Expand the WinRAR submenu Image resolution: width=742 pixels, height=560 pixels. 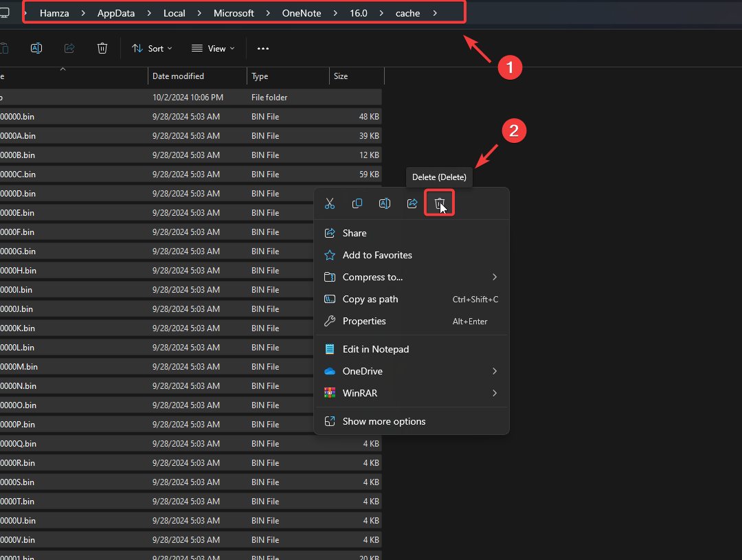(x=495, y=393)
